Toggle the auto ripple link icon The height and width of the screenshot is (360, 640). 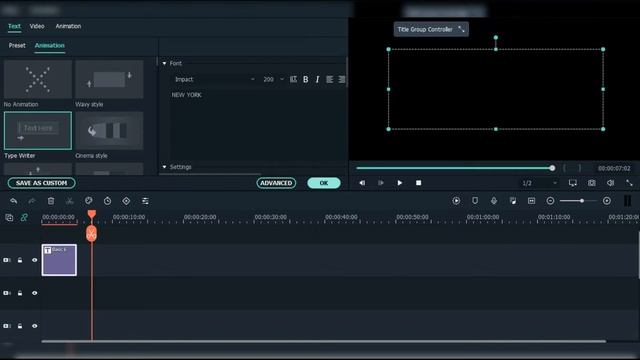[x=24, y=218]
